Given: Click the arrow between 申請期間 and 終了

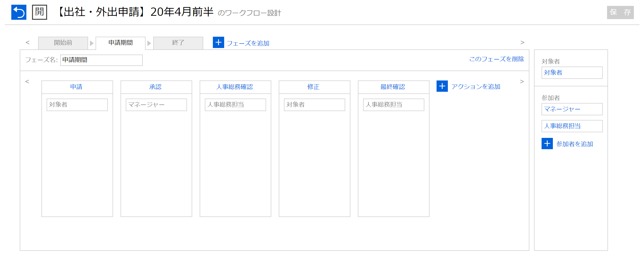Looking at the screenshot, I should click(149, 43).
